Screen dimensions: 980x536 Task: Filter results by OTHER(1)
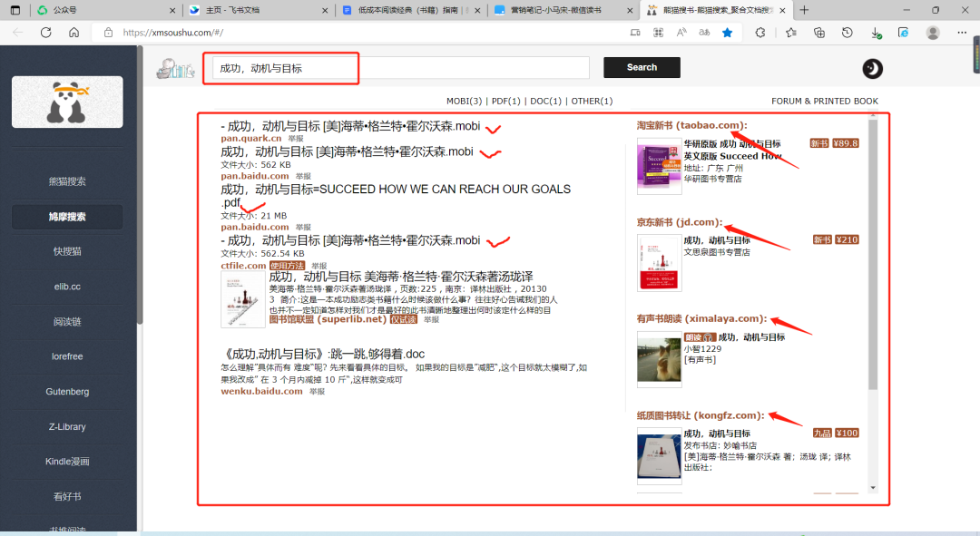tap(592, 102)
